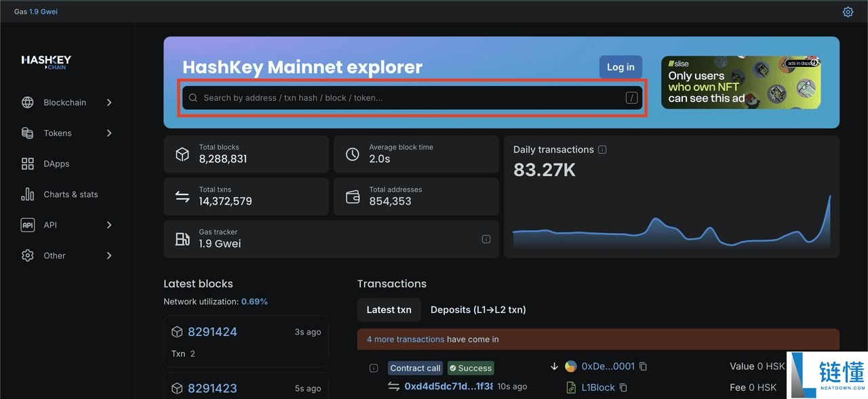
Task: Open the 0xDe...0001 address link
Action: point(608,366)
